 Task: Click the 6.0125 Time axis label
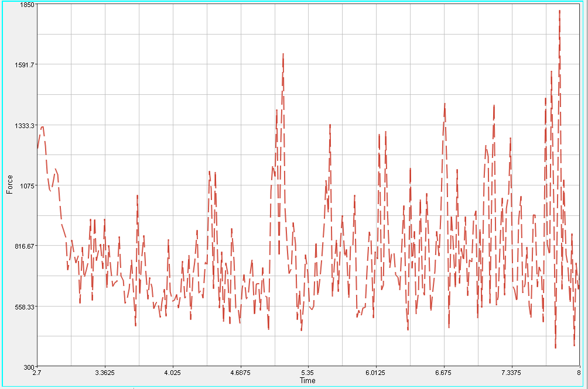[x=376, y=373]
